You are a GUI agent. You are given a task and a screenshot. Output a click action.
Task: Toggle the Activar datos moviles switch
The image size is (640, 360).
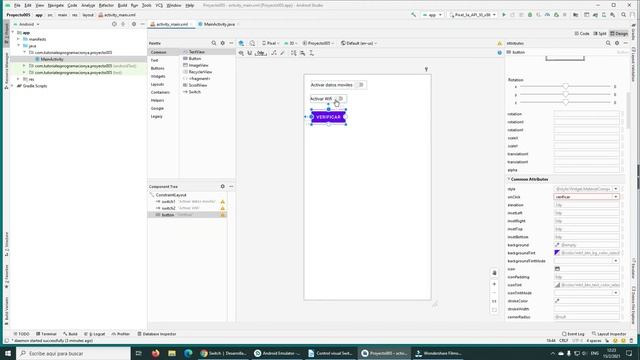[x=360, y=85]
